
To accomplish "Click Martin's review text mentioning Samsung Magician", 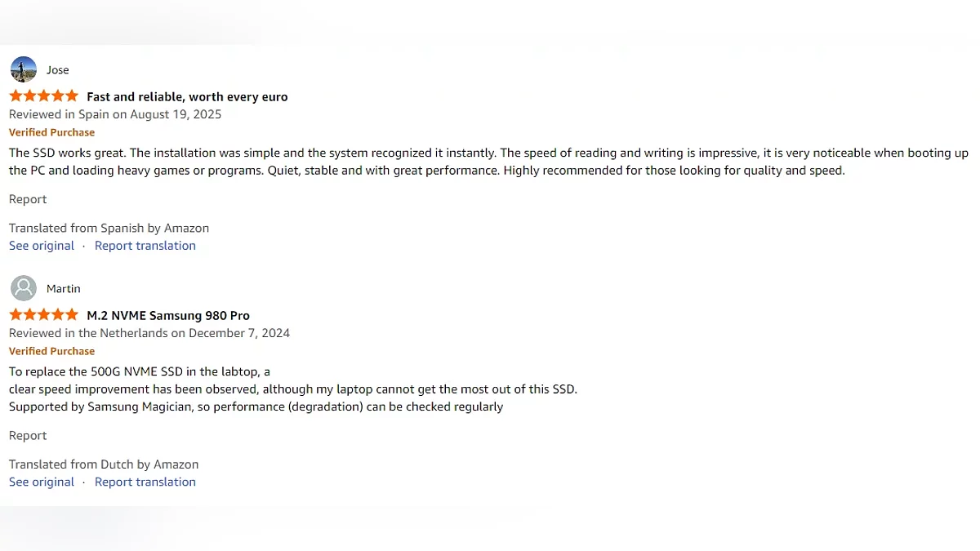I will pos(256,407).
